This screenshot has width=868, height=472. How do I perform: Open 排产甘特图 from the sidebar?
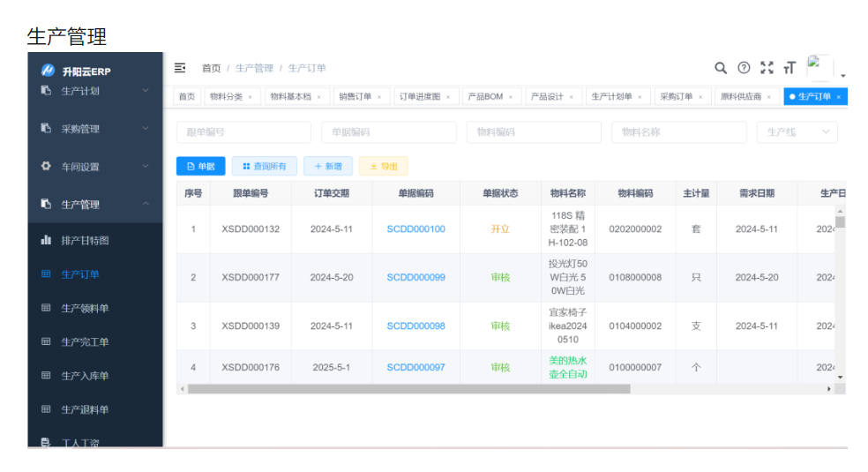point(85,240)
